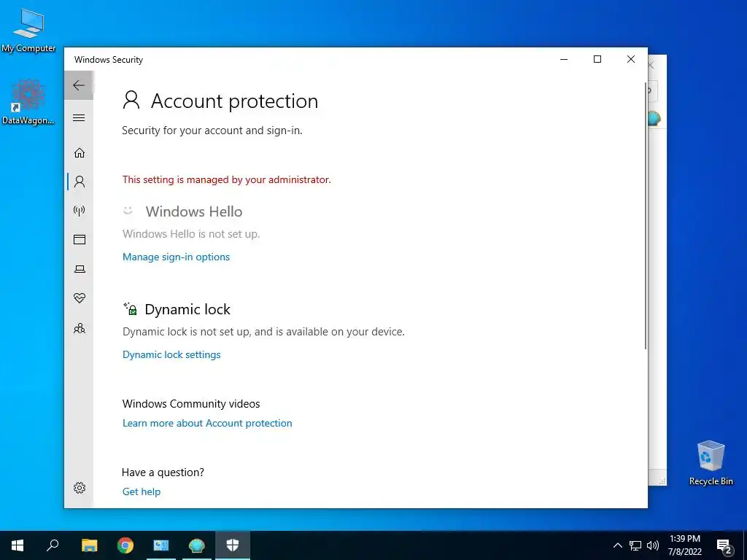
Task: Open Device performance & health heart icon
Action: coord(79,298)
